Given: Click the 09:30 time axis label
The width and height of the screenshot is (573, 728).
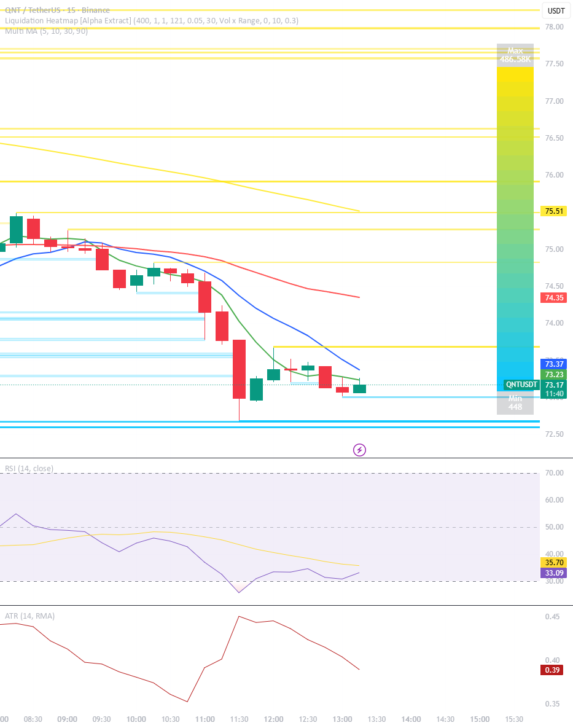Looking at the screenshot, I should coord(101,719).
